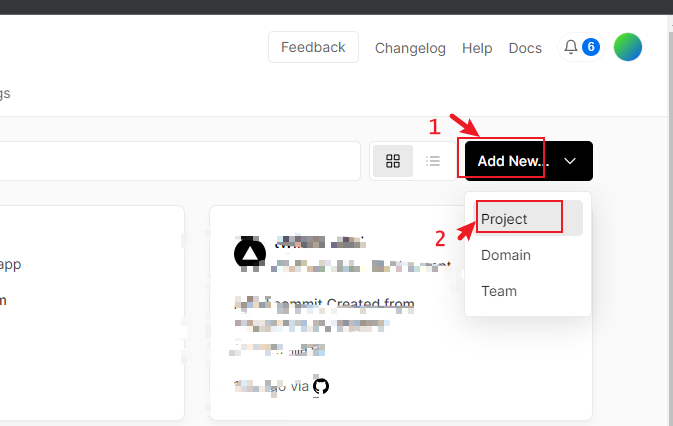
Task: Open the Feedback button
Action: (313, 47)
